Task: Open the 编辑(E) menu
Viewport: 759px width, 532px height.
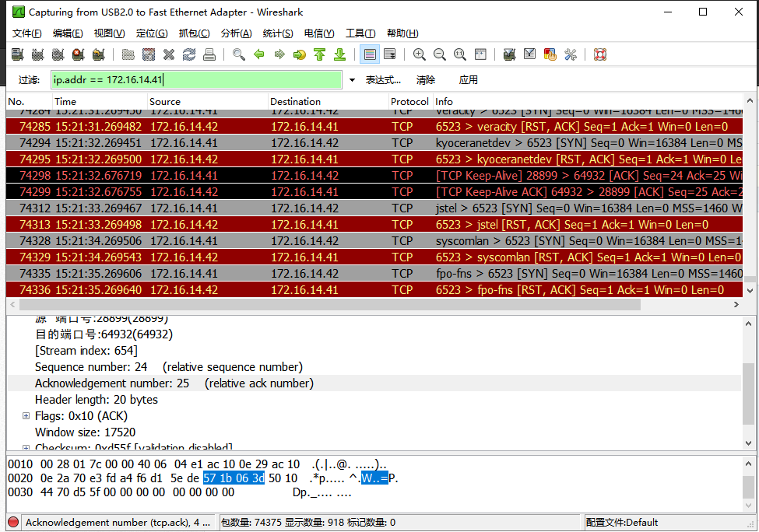Action: click(68, 33)
